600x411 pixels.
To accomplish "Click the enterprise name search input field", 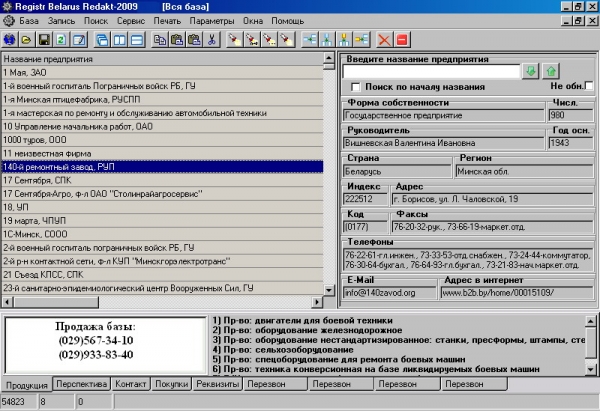I will pyautogui.click(x=431, y=72).
